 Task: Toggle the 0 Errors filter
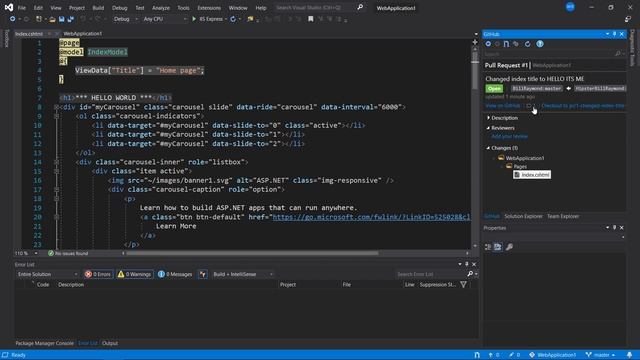[98, 274]
